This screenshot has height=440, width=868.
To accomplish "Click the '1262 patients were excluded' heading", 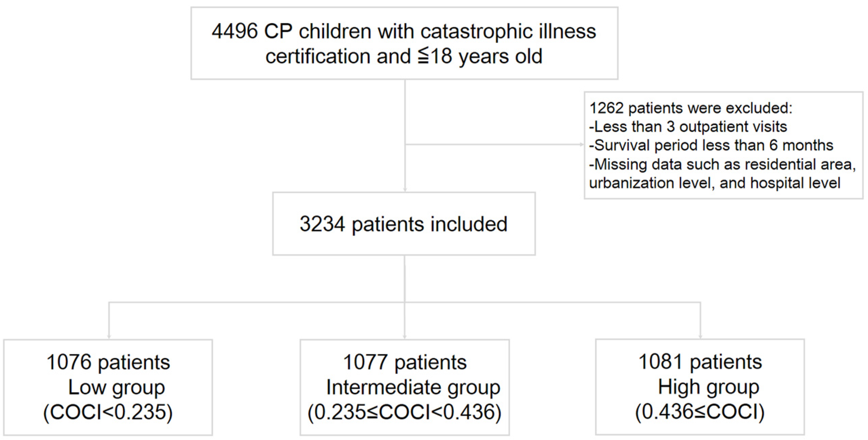I will [691, 108].
